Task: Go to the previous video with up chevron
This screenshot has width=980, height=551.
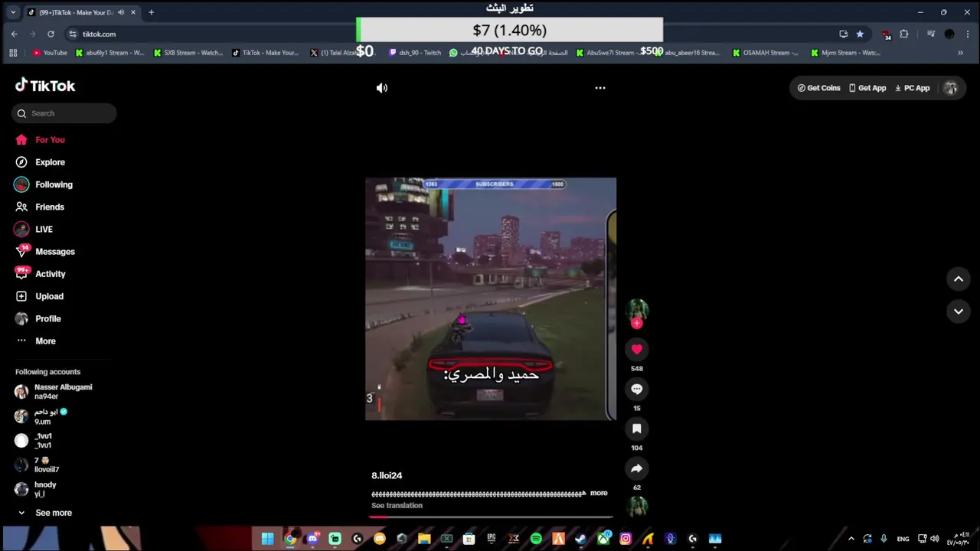Action: 959,279
